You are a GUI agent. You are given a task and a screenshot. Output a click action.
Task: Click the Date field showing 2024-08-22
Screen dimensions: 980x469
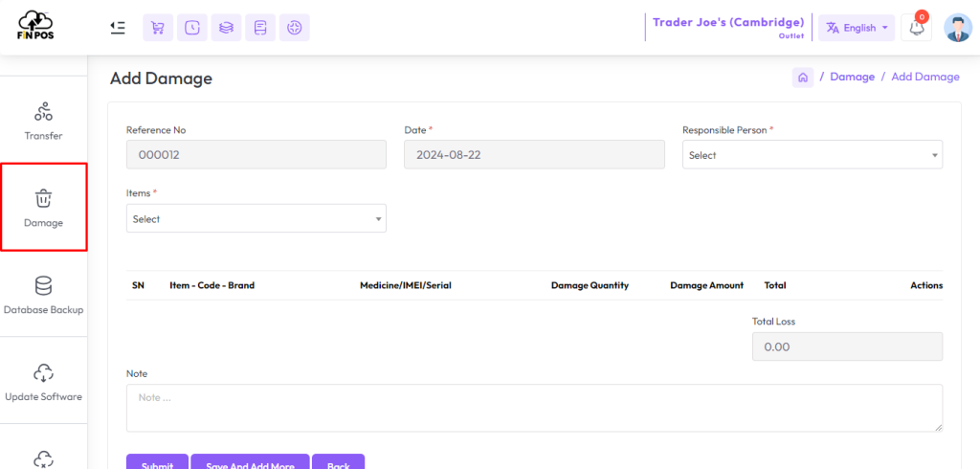click(x=534, y=154)
